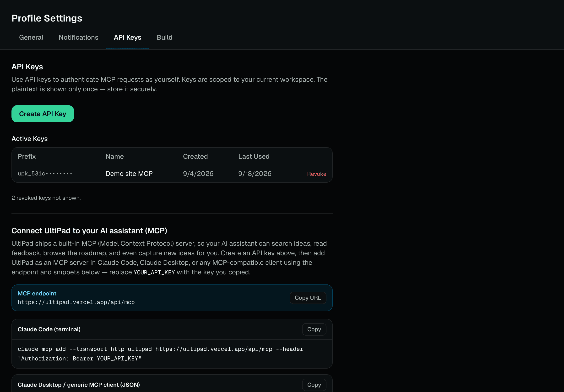Click the Active Keys heading
The image size is (564, 392).
click(x=29, y=139)
